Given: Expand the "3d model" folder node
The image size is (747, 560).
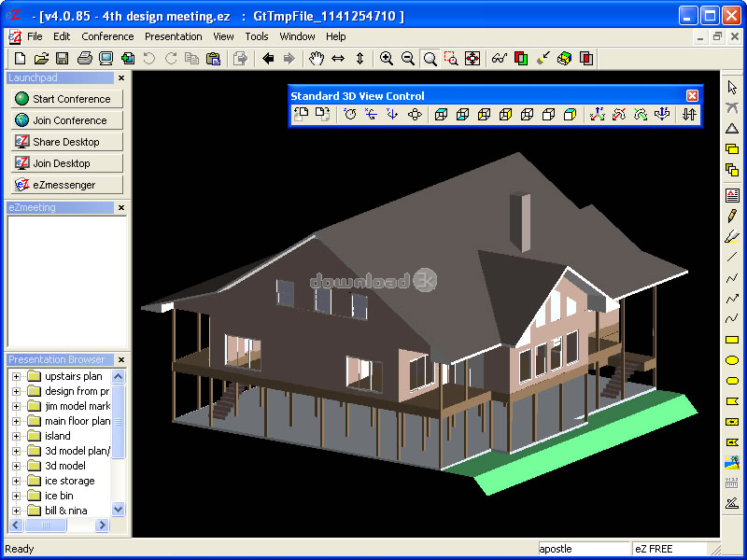Looking at the screenshot, I should [x=16, y=466].
